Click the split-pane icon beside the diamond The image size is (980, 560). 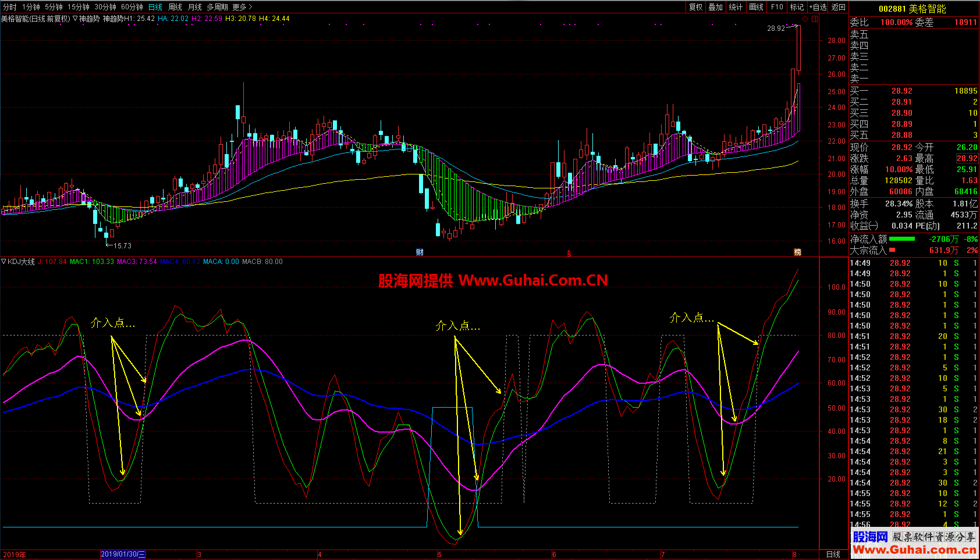click(x=815, y=19)
